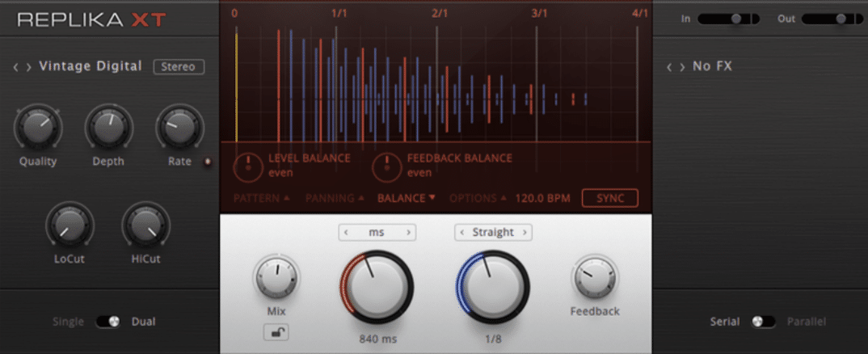The image size is (868, 354).
Task: Select next delay mode after Vintage Digital
Action: (x=29, y=67)
